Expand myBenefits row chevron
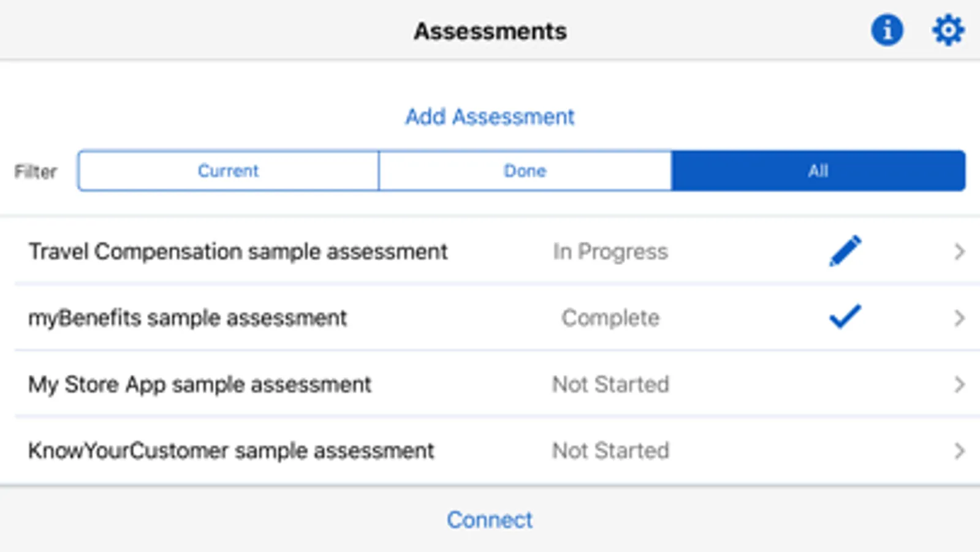The width and height of the screenshot is (980, 552). [959, 318]
